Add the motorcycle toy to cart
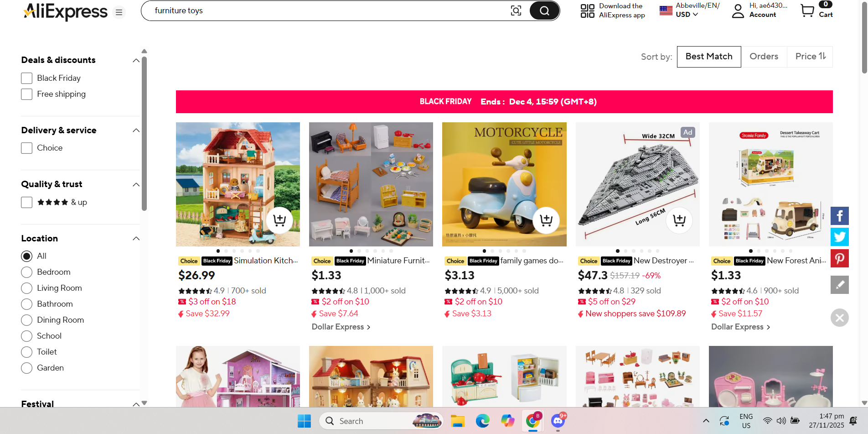868x434 pixels. pyautogui.click(x=546, y=220)
